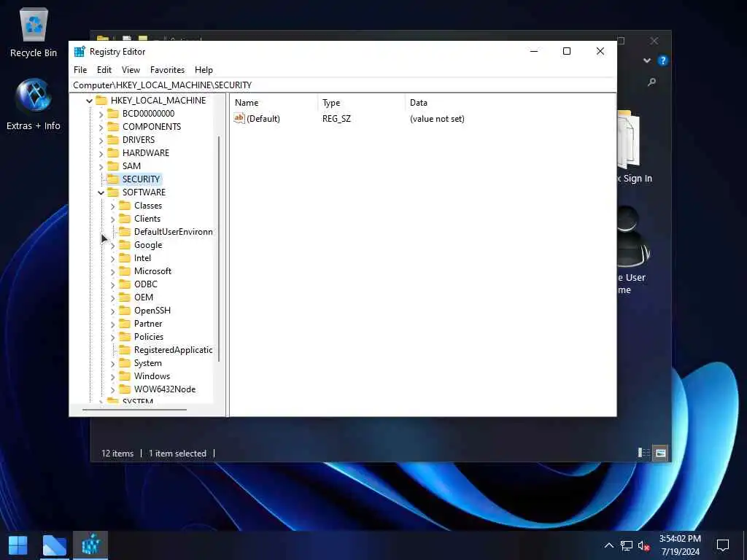Sort values by the Data column header
This screenshot has height=560, width=747.
coord(510,102)
